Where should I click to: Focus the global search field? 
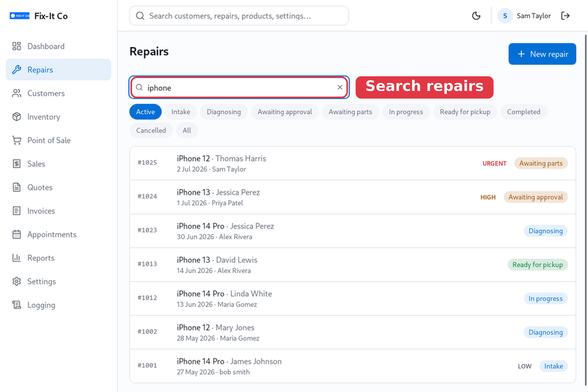239,16
